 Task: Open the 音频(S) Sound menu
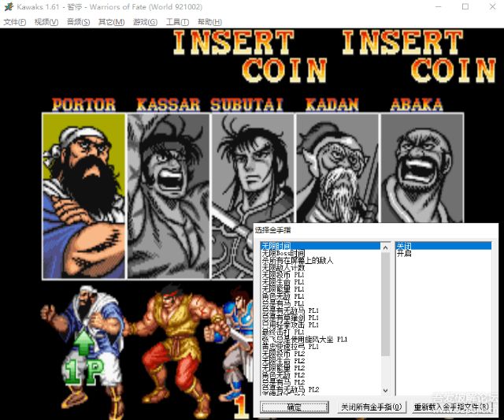[x=78, y=22]
